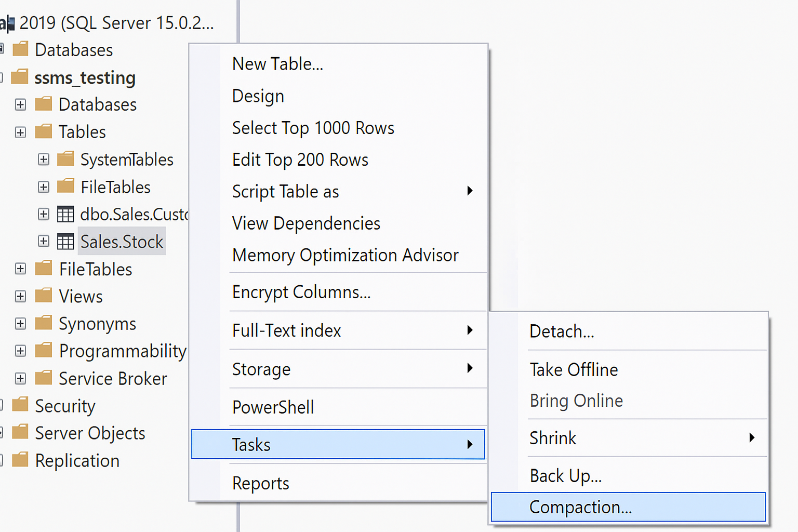Expand the SystemTables folder
This screenshot has width=798, height=532.
pos(44,159)
